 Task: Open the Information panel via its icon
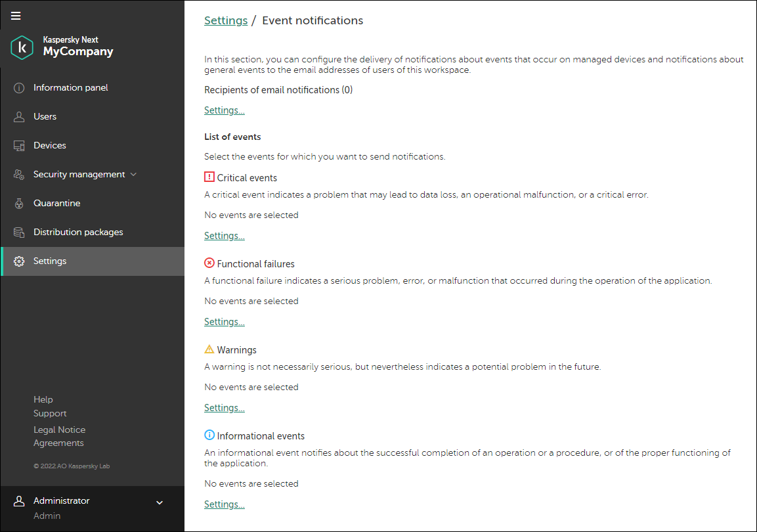point(20,87)
